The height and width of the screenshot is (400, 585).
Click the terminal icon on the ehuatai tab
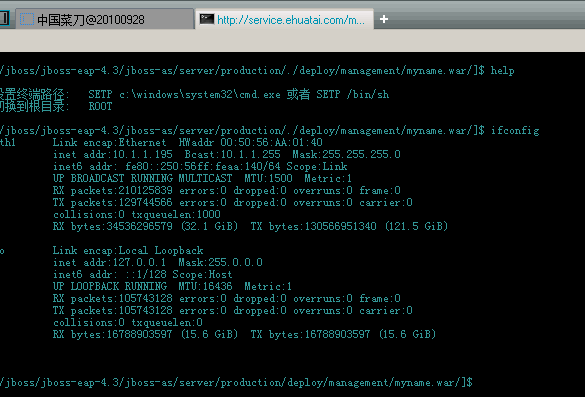point(207,19)
